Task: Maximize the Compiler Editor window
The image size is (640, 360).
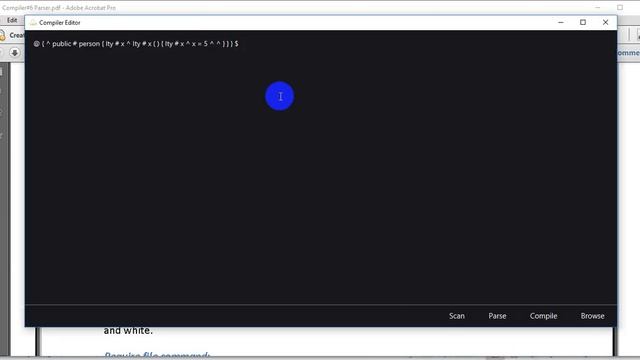Action: (583, 22)
